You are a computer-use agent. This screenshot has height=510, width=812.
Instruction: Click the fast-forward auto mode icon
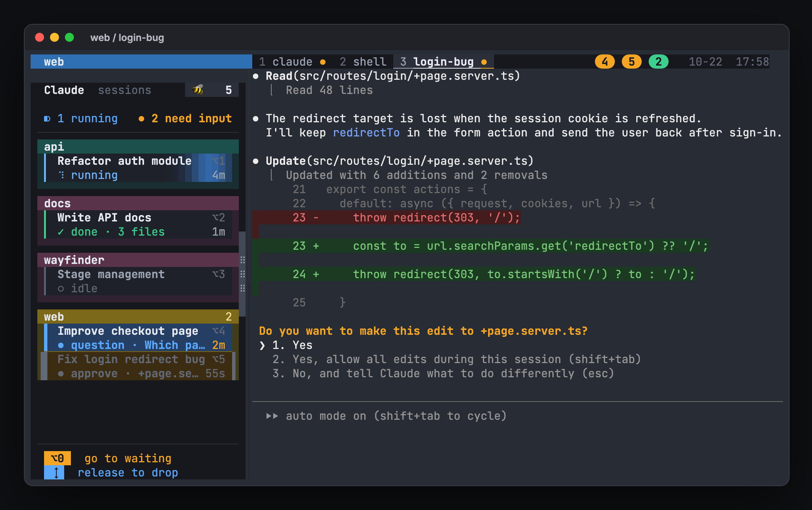point(272,416)
